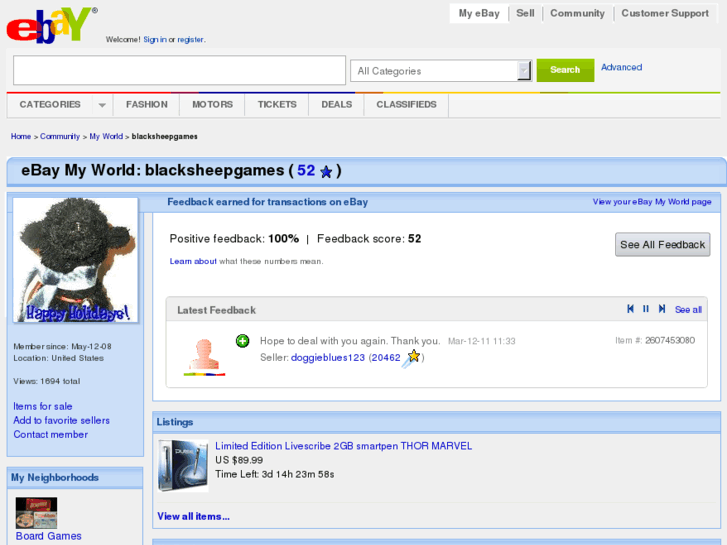Click the Board Games thumbnail image
Screen dimensions: 727x545
pyautogui.click(x=36, y=513)
